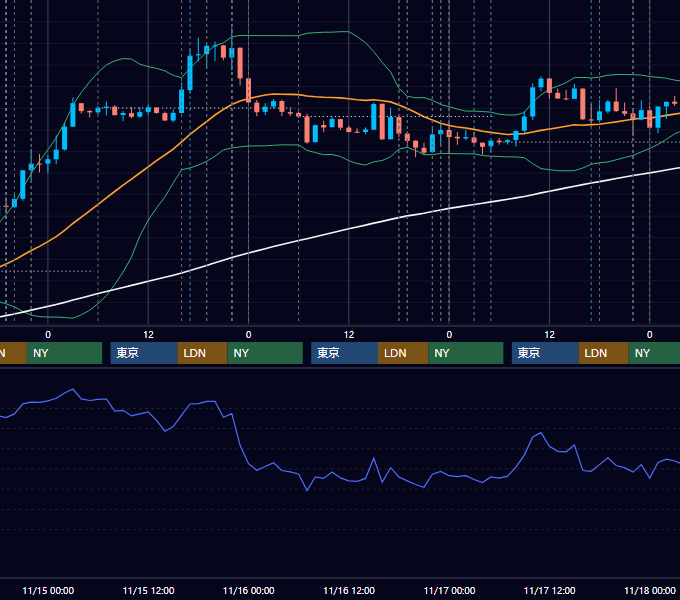Click the 11/16 00:00 date label

point(248,590)
